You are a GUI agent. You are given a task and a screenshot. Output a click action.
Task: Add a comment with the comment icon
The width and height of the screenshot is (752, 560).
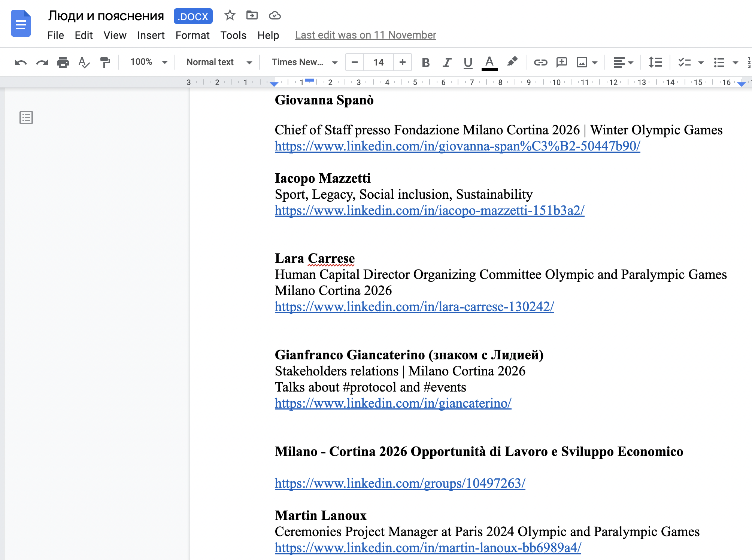[x=562, y=62]
